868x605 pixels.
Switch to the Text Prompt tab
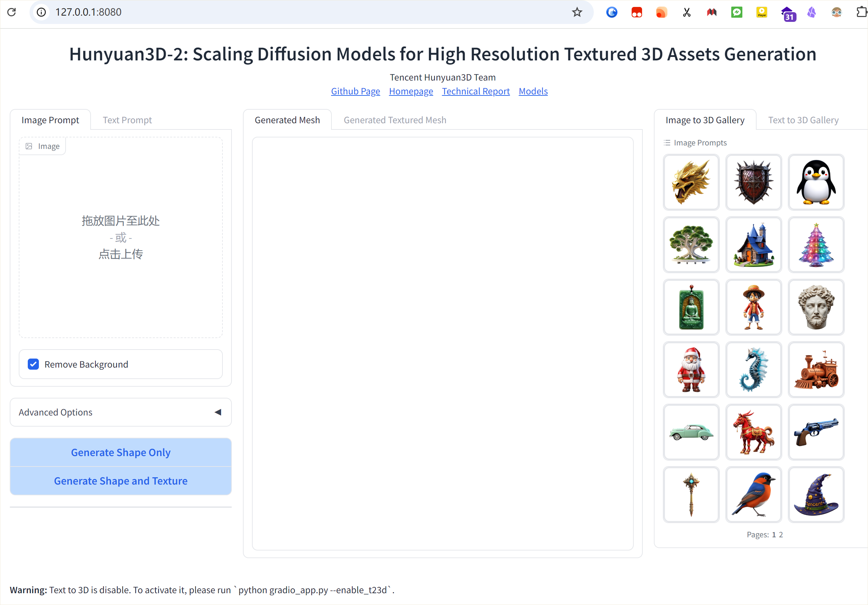(127, 120)
